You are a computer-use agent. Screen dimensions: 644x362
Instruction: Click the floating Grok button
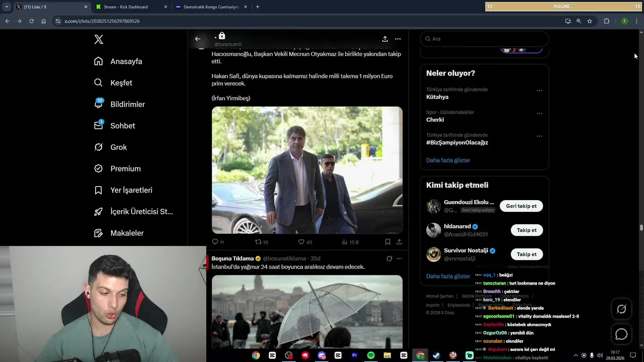[x=621, y=309]
